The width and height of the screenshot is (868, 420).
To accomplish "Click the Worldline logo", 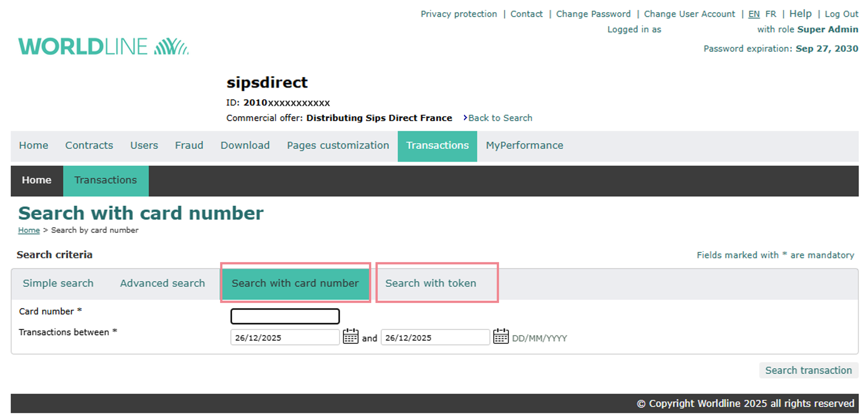I will (x=103, y=47).
